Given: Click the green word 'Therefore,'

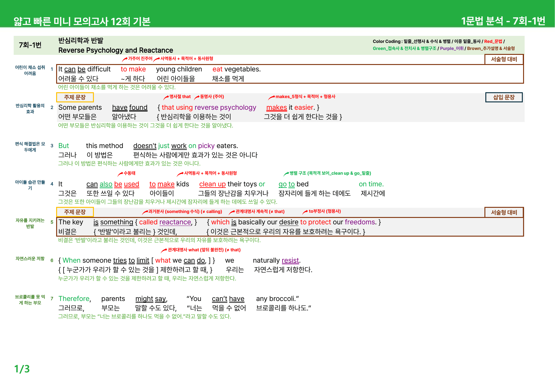Looking at the screenshot, I should (75, 299).
